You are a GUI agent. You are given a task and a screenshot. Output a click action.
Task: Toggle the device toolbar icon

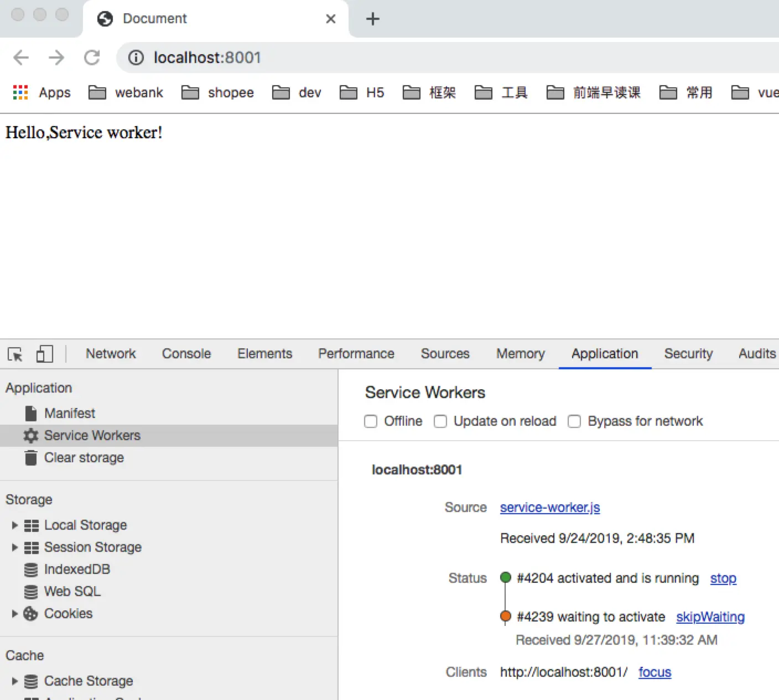[44, 354]
